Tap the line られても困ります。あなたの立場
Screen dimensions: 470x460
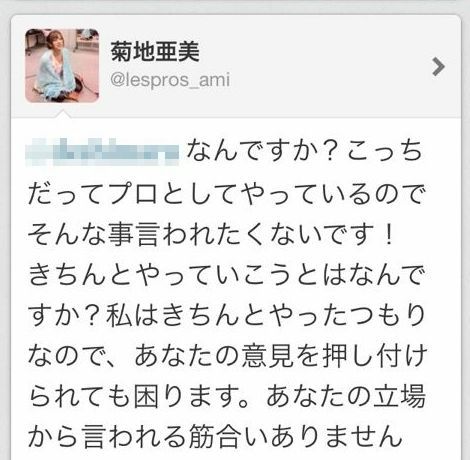coord(227,396)
